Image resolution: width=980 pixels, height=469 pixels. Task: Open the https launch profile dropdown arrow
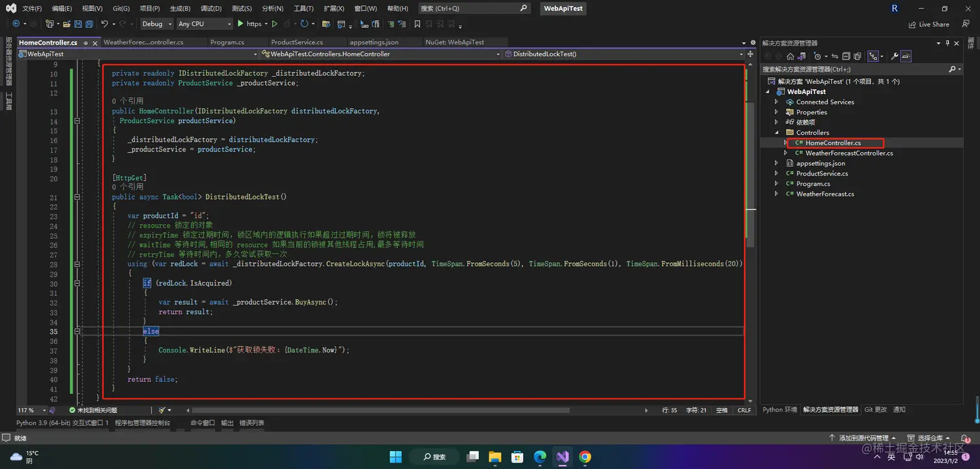point(266,24)
